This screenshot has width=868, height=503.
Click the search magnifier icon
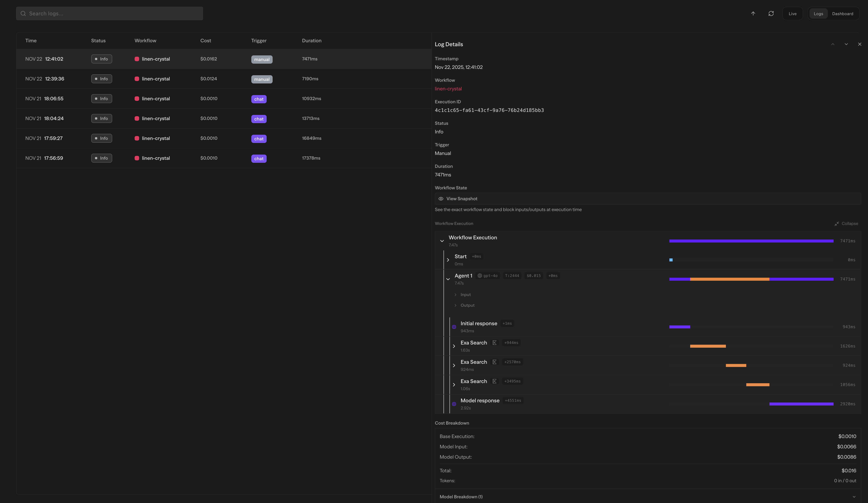23,13
